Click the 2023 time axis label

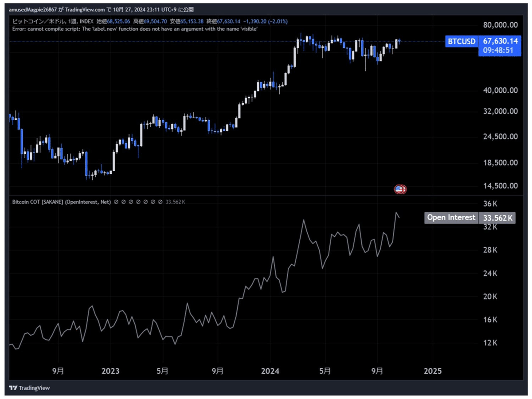click(x=110, y=371)
